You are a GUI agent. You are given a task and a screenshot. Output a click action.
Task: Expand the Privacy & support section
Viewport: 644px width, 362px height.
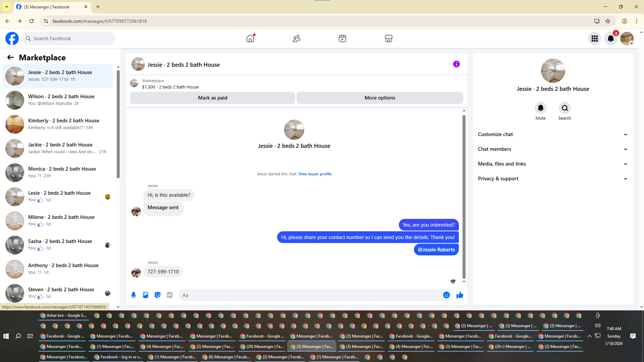tap(552, 179)
